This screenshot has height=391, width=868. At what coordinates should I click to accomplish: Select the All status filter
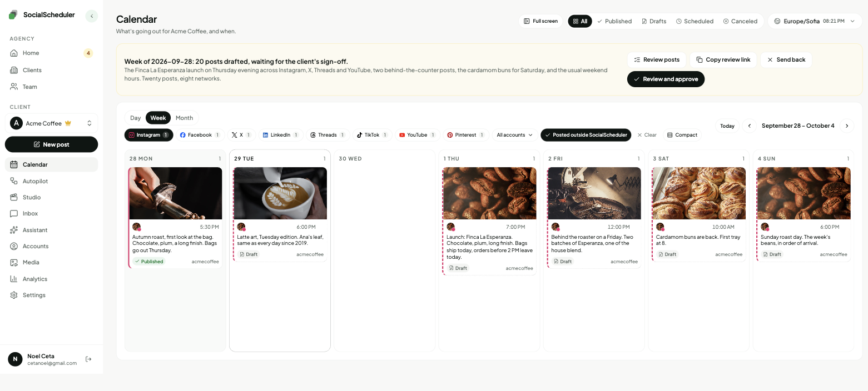tap(580, 21)
